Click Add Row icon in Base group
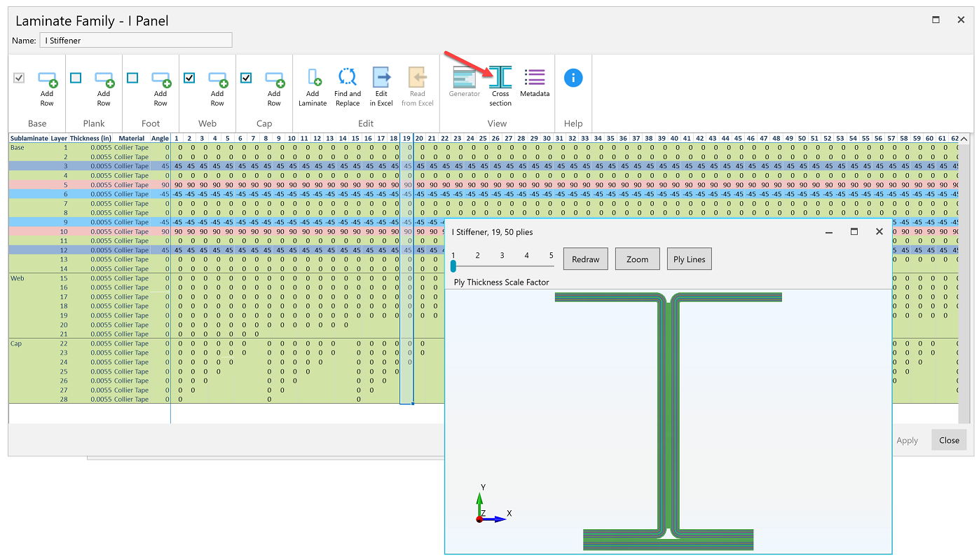This screenshot has height=560, width=979. coord(47,79)
